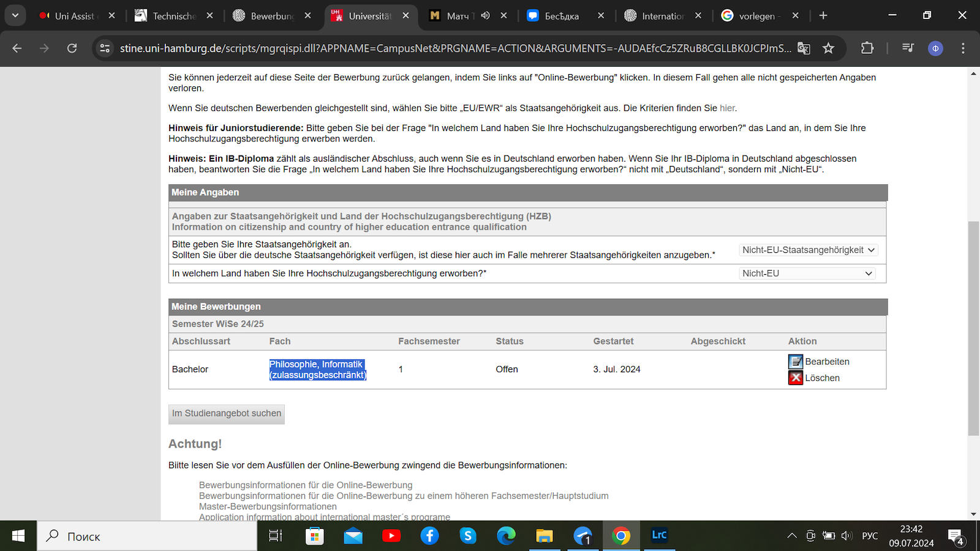
Task: Click the Bearbeiten edit icon
Action: click(x=795, y=362)
